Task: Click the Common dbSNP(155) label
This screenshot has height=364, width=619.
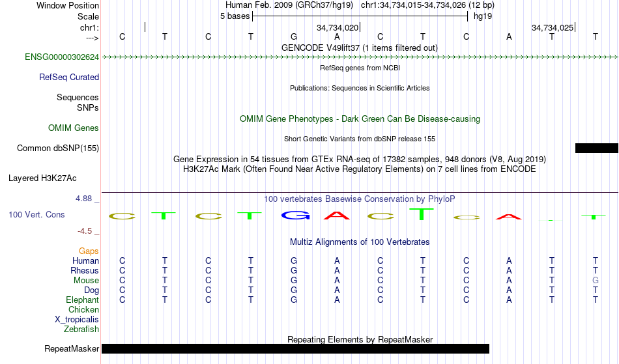Action: pos(58,148)
